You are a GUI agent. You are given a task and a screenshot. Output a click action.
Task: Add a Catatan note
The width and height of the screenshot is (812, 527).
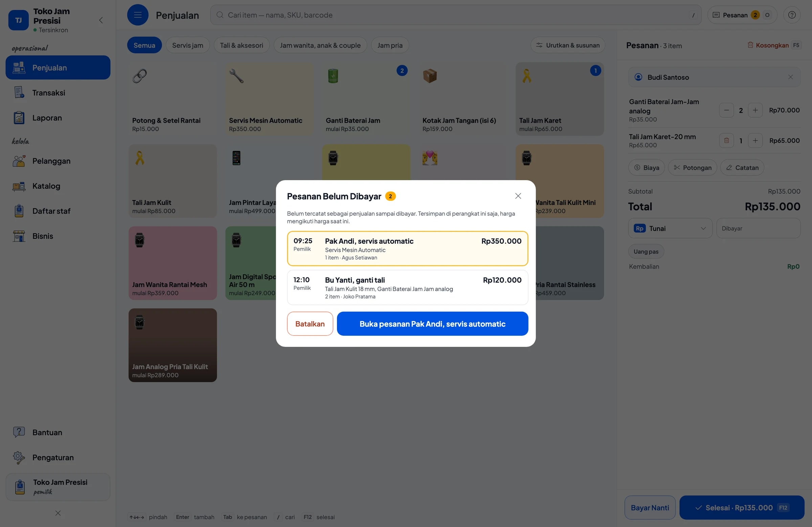click(x=742, y=167)
